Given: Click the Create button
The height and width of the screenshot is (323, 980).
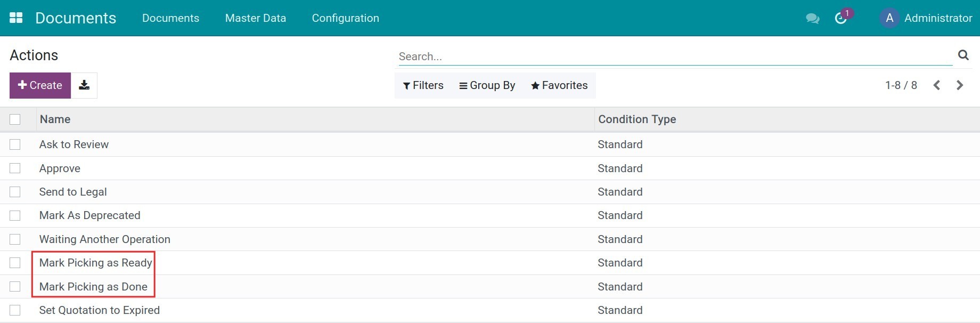Looking at the screenshot, I should click(x=40, y=85).
